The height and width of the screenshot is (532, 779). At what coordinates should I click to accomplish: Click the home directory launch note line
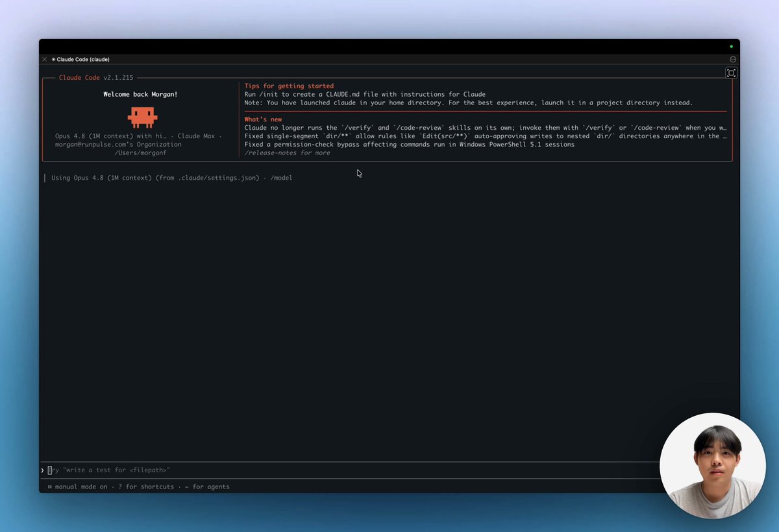tap(469, 103)
